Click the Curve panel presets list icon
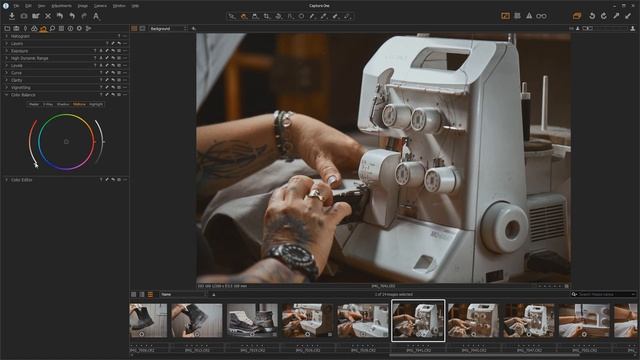The image size is (640, 360). (119, 73)
